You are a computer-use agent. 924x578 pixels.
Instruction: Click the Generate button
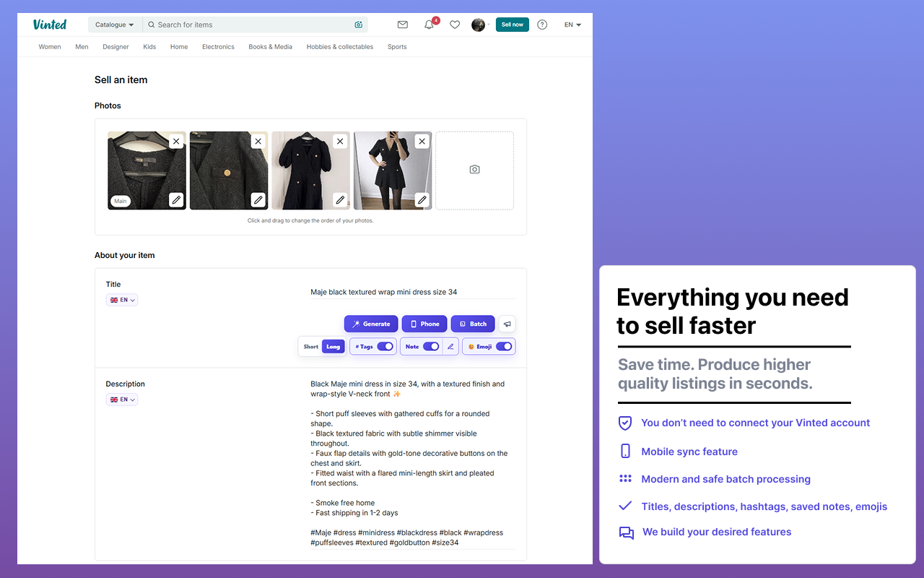tap(371, 324)
